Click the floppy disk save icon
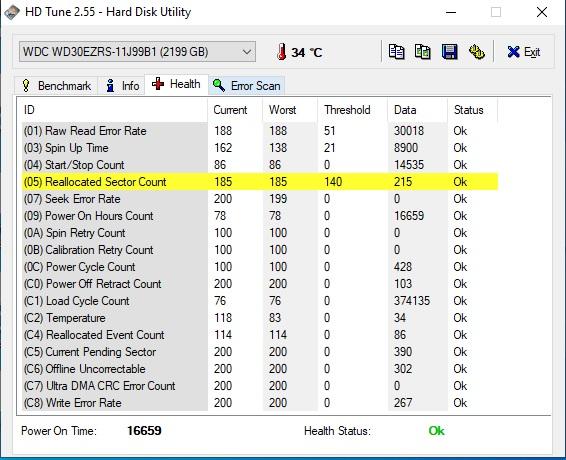This screenshot has height=460, width=566. 449,52
